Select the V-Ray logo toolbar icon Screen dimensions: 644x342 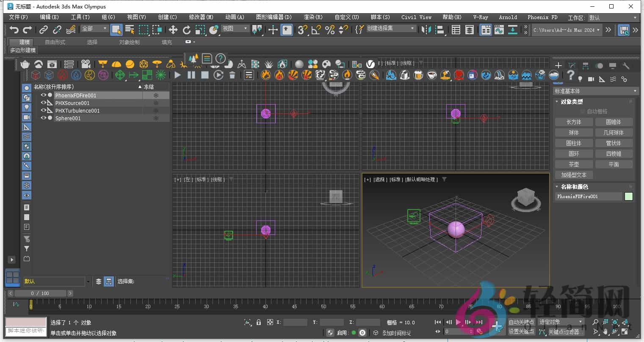tap(370, 64)
